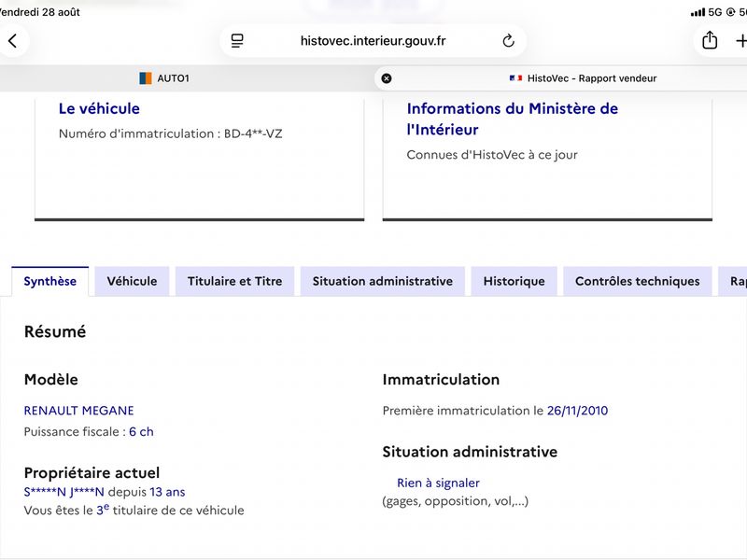Tap the browser back arrow

pyautogui.click(x=13, y=41)
